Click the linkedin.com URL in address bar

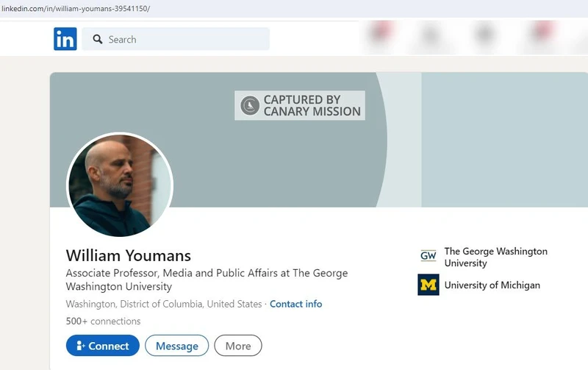point(76,9)
